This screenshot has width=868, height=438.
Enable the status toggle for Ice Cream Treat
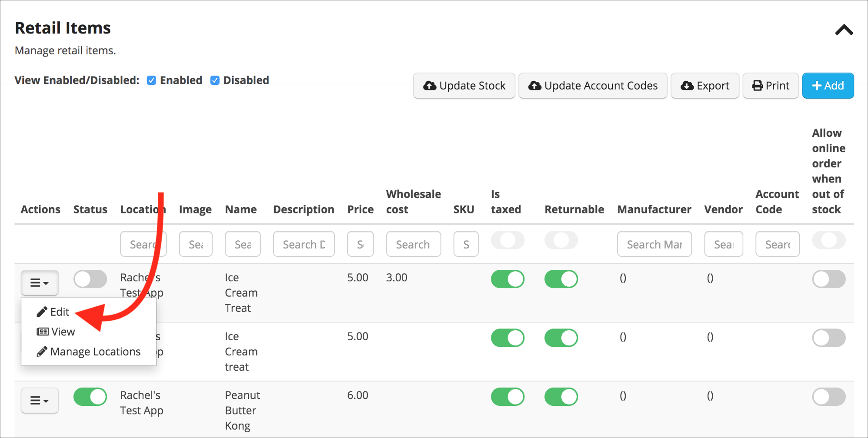(90, 279)
